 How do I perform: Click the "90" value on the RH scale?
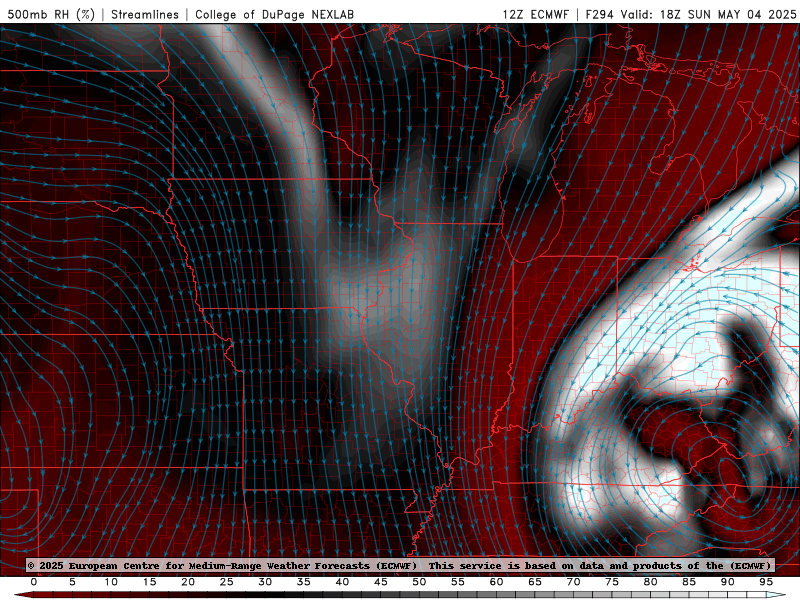click(727, 582)
